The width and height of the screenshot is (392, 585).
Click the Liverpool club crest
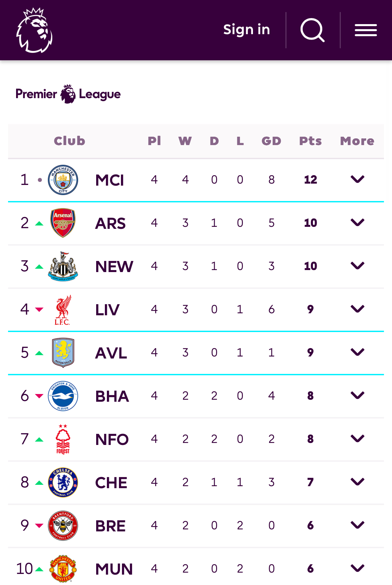tap(63, 310)
